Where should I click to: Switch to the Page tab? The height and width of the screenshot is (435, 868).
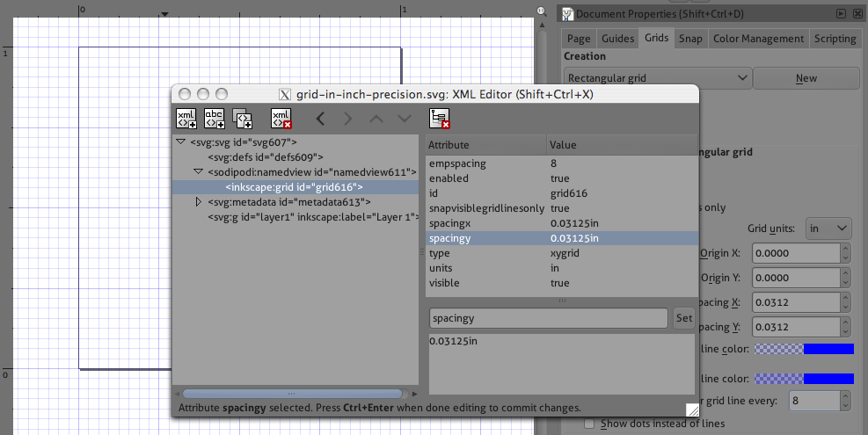[579, 39]
